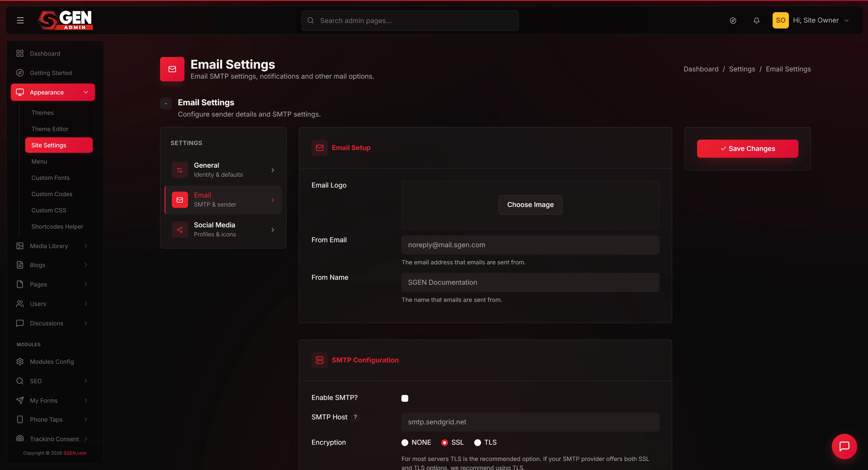Image resolution: width=868 pixels, height=470 pixels.
Task: Expand the My Forms submenu chevron
Action: point(86,400)
